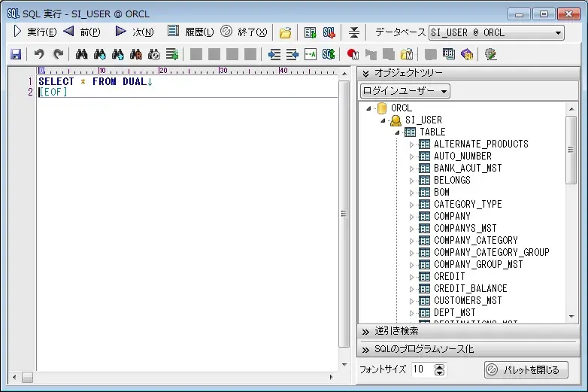Click the redo arrow icon
Image resolution: width=588 pixels, height=392 pixels.
[x=58, y=54]
